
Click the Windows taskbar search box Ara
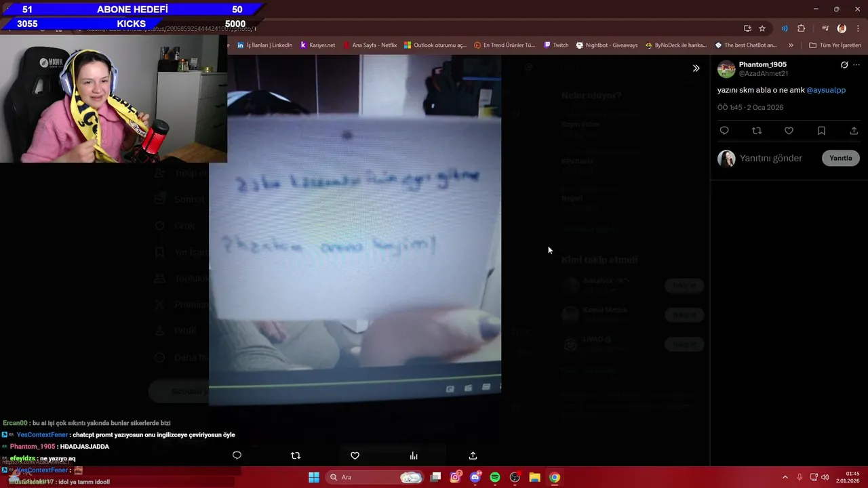(375, 477)
